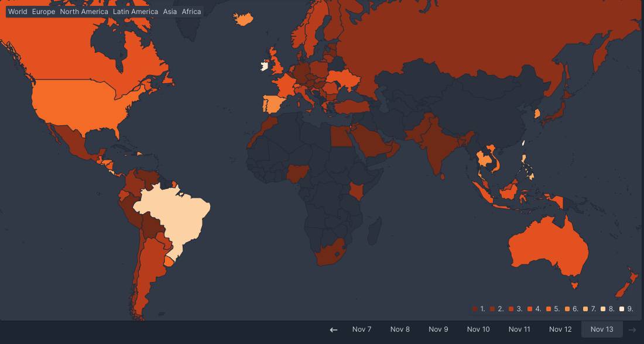Image resolution: width=644 pixels, height=344 pixels.
Task: Switch map view to Latin America
Action: tap(135, 12)
